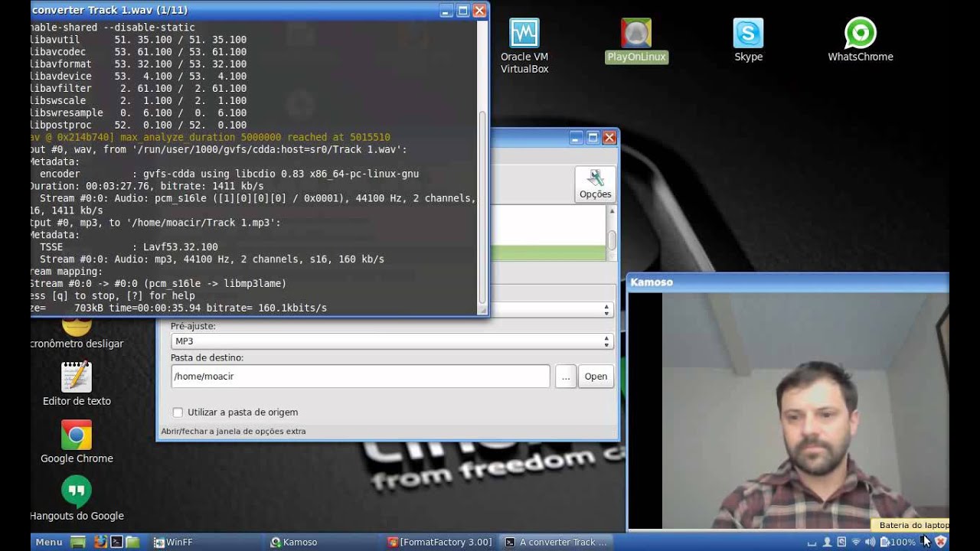980x551 pixels.
Task: Maximize the converter Track 1.wav terminal window
Action: point(462,11)
